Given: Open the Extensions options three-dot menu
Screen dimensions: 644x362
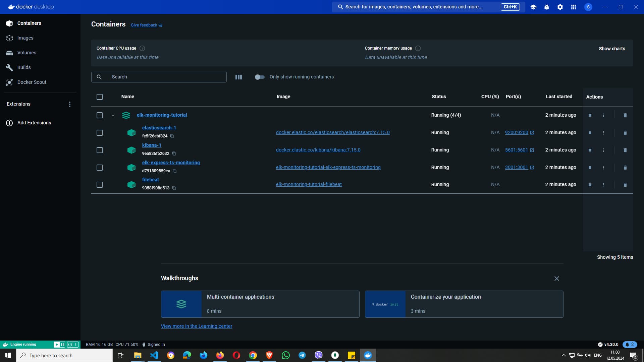Looking at the screenshot, I should (x=70, y=104).
